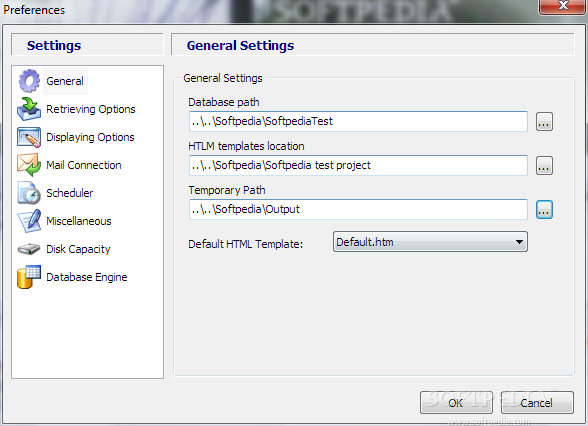Select the Retrieving Options download icon
The image size is (588, 426).
point(29,109)
